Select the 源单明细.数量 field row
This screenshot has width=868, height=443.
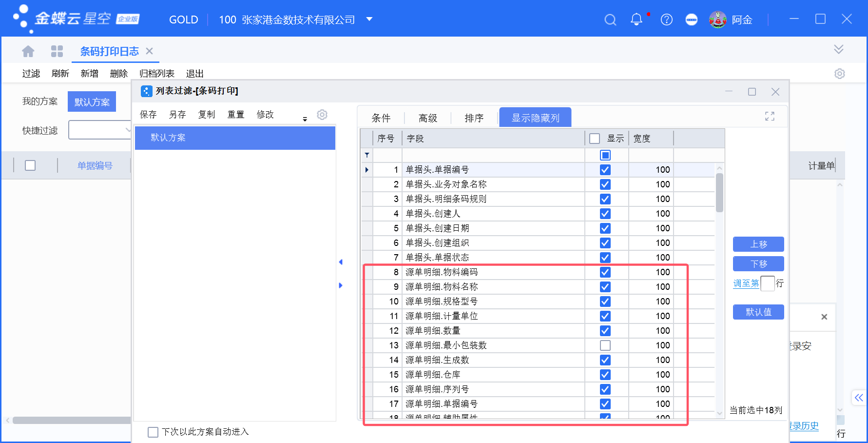[538, 331]
